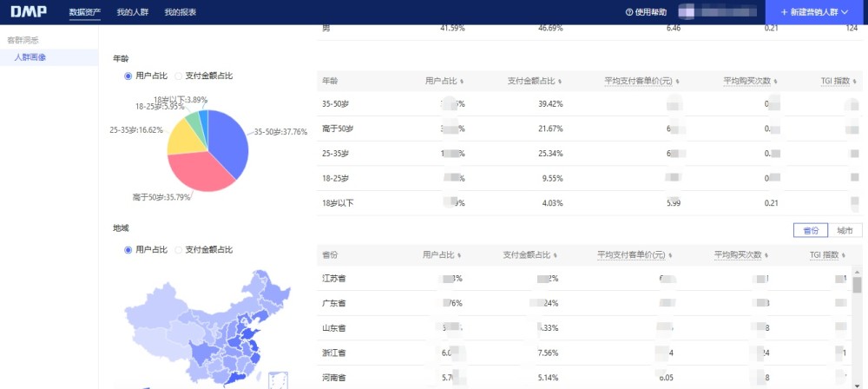Viewport: 868px width, 389px height.
Task: Select 支付金额占比 radio in the 年龄 section
Action: pos(179,76)
